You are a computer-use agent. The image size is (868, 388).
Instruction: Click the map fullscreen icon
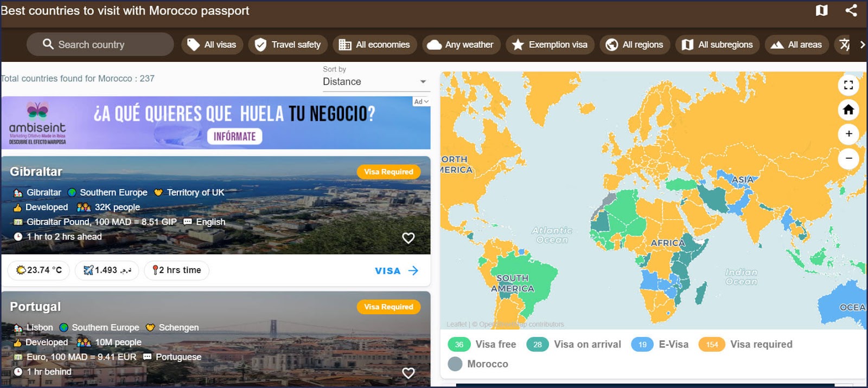[848, 85]
